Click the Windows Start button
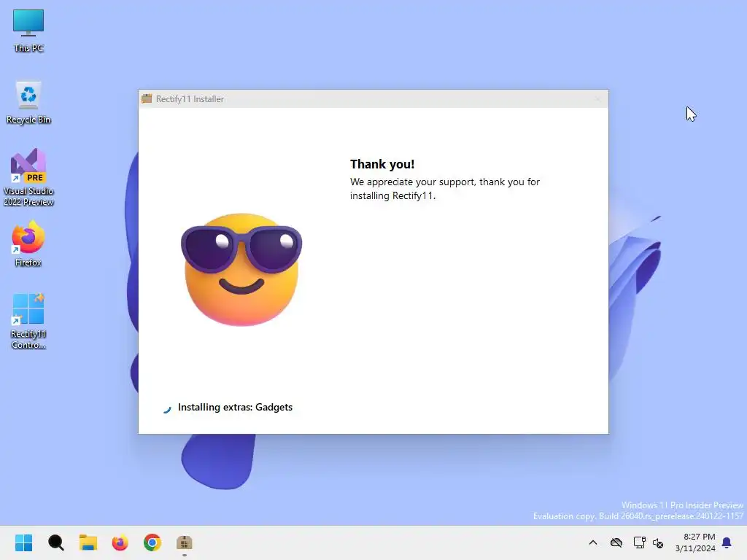This screenshot has width=747, height=560. coord(24,542)
